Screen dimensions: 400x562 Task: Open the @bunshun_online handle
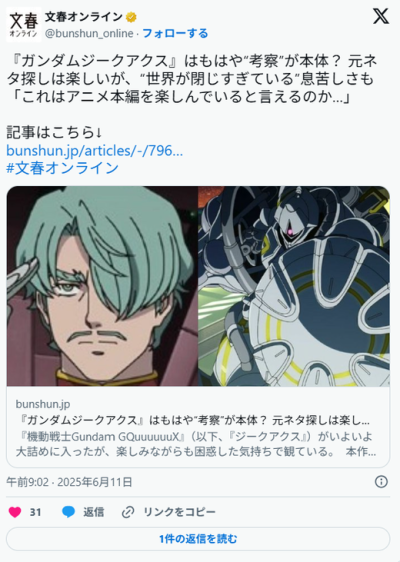(89, 33)
